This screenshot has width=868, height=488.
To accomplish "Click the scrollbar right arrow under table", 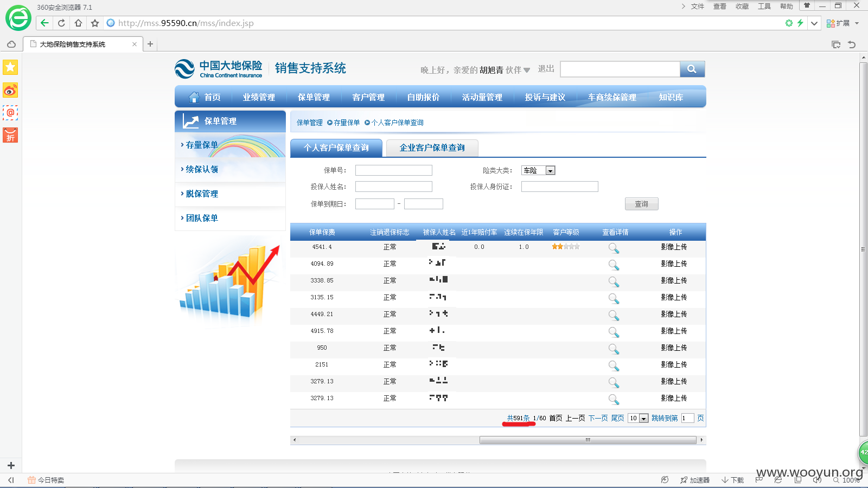I will (701, 440).
